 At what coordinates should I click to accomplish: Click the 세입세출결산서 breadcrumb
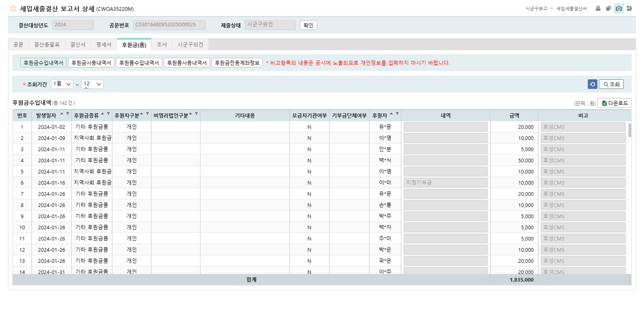coord(572,8)
